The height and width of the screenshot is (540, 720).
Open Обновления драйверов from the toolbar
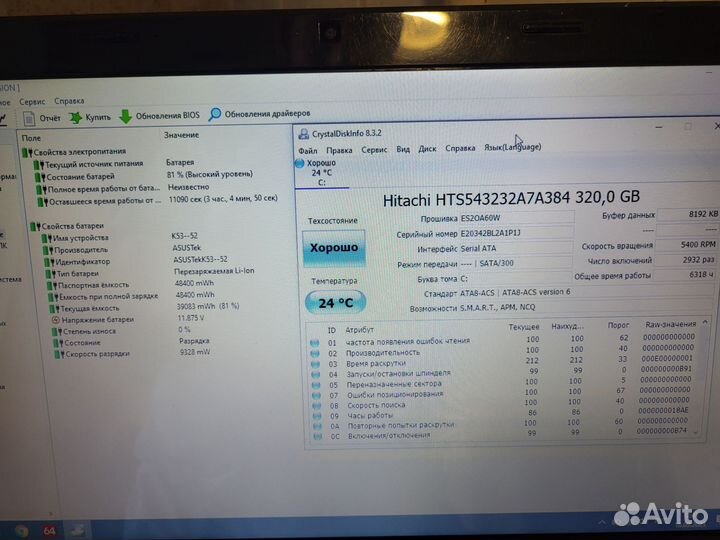pos(260,113)
